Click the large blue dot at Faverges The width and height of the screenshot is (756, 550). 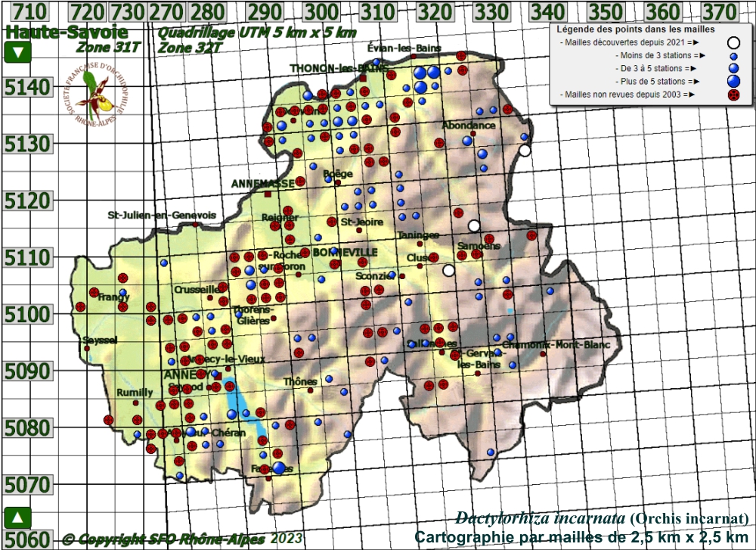(279, 468)
